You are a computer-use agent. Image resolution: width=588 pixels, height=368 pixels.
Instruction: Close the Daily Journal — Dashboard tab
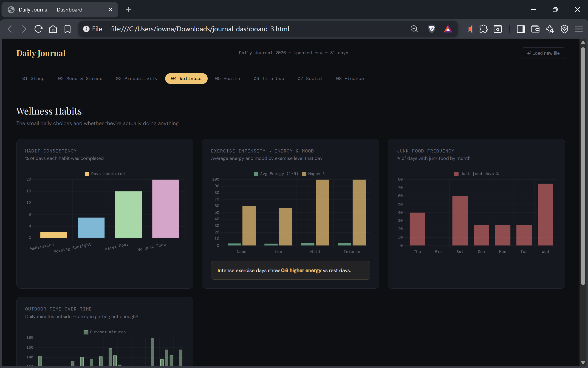(x=110, y=9)
